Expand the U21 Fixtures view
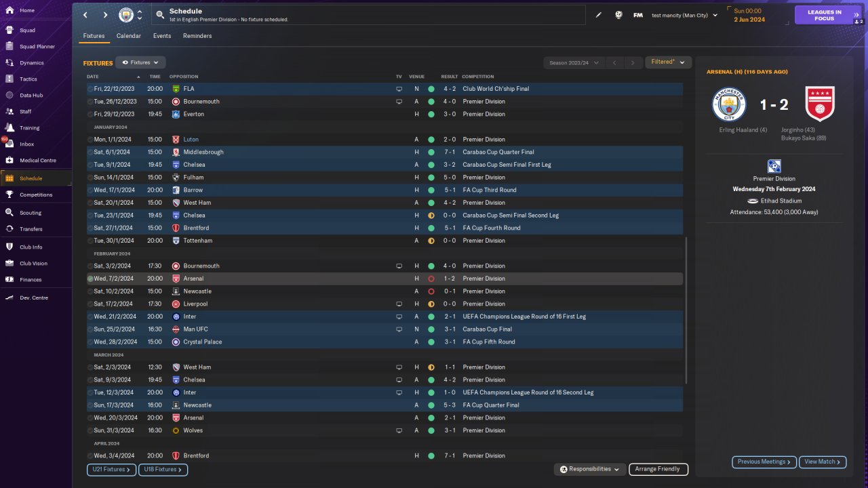Screen dimensions: 868x488 111,469
